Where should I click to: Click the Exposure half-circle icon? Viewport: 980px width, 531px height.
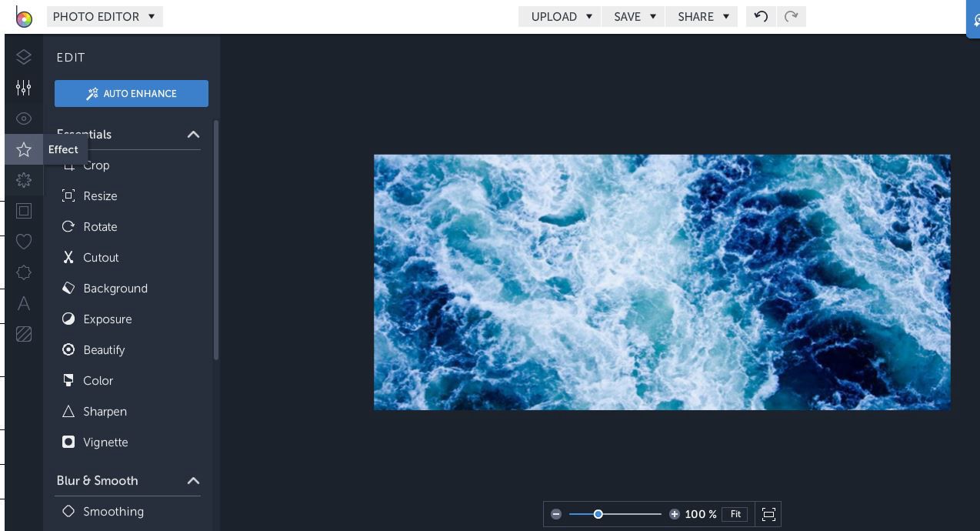coord(68,319)
